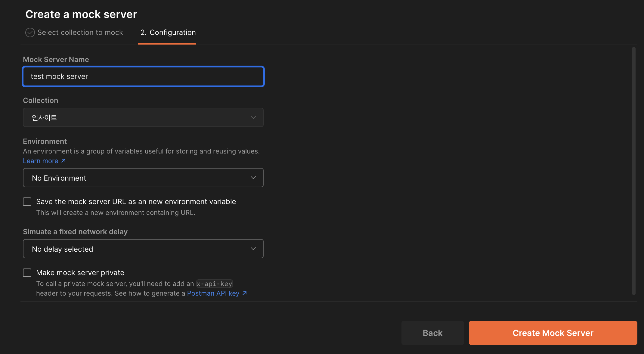The height and width of the screenshot is (354, 644).
Task: Click the No Environment chevron arrow
Action: pyautogui.click(x=253, y=178)
